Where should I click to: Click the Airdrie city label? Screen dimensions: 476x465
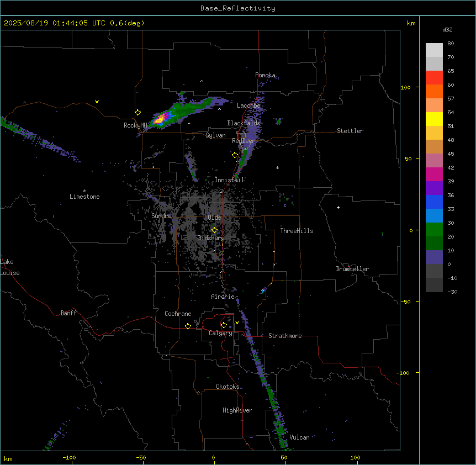click(223, 297)
